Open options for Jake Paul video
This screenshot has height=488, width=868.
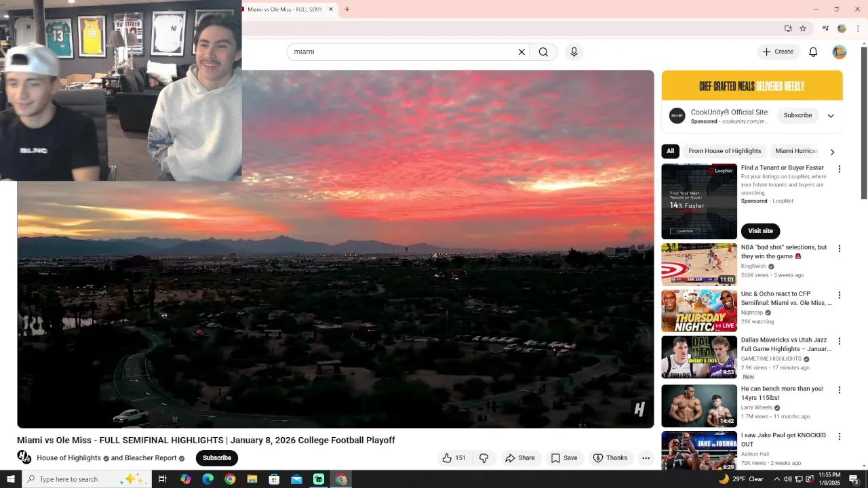coord(839,437)
